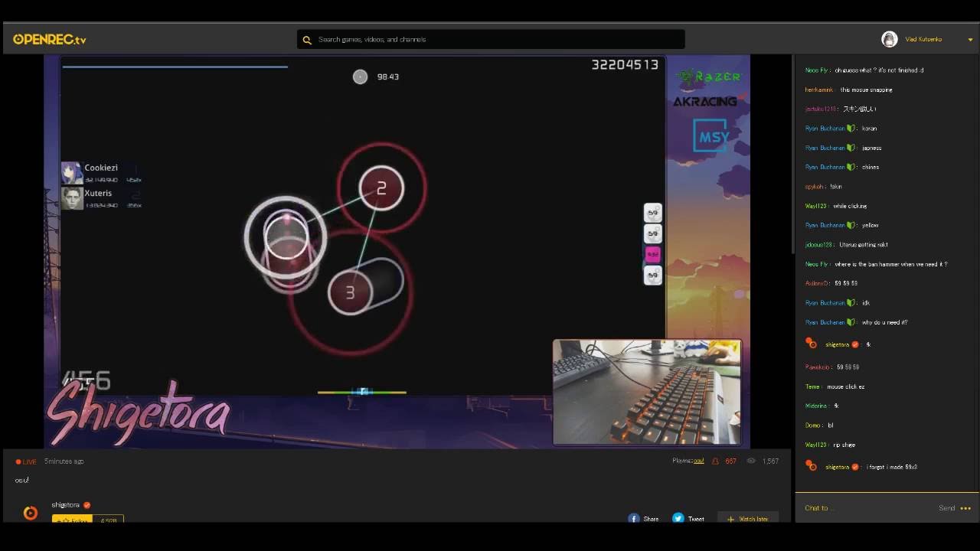Image resolution: width=980 pixels, height=551 pixels.
Task: Click the accuracy circle icon beside 98.43
Action: tap(360, 77)
